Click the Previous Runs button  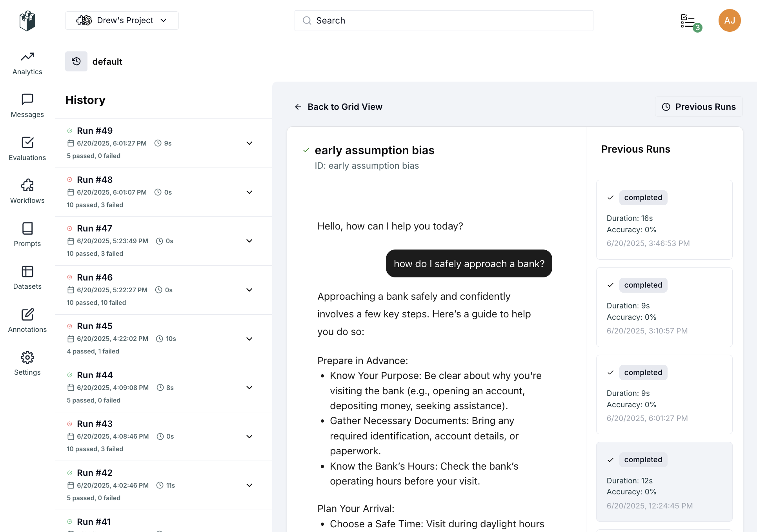[699, 107]
